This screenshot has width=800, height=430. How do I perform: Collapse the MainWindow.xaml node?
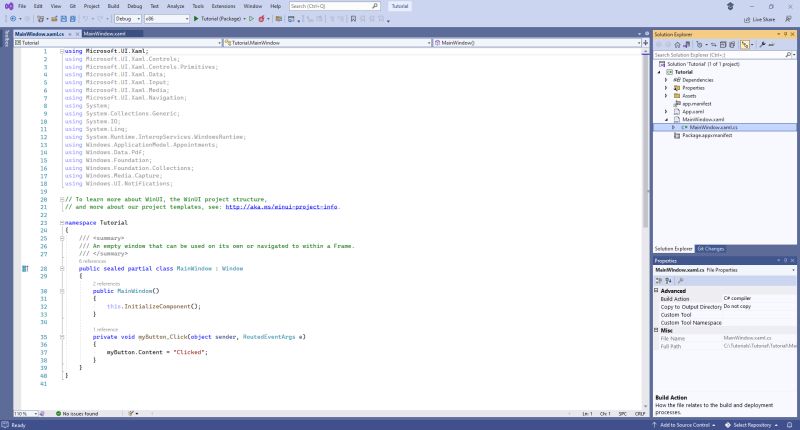tap(666, 119)
